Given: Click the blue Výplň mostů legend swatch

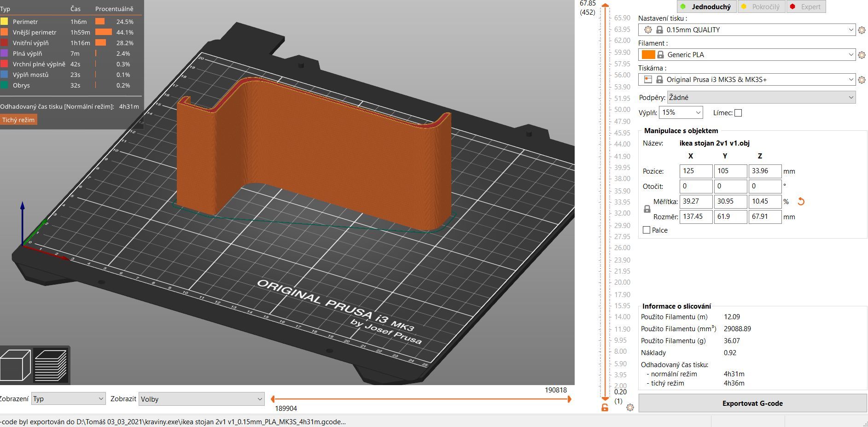Looking at the screenshot, I should tap(4, 74).
